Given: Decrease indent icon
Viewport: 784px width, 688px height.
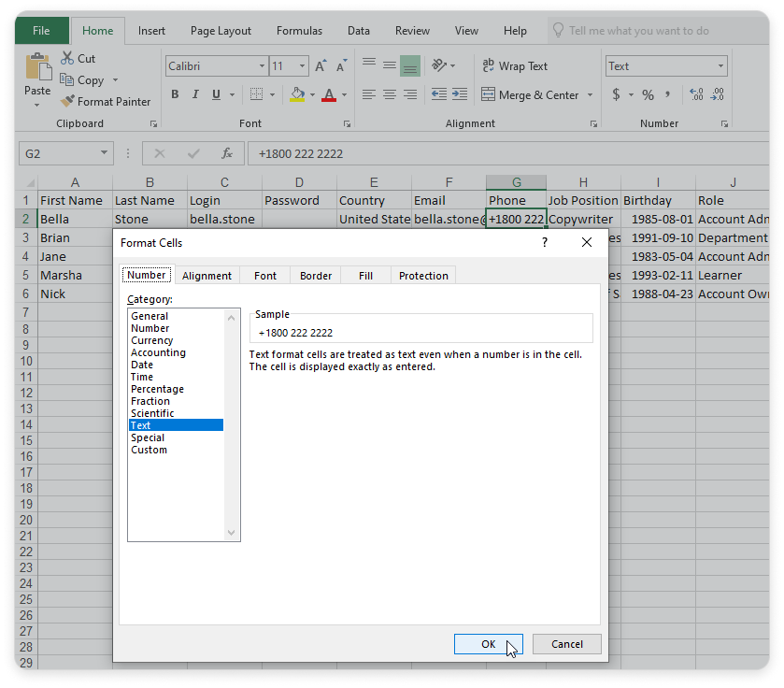Looking at the screenshot, I should [x=439, y=94].
